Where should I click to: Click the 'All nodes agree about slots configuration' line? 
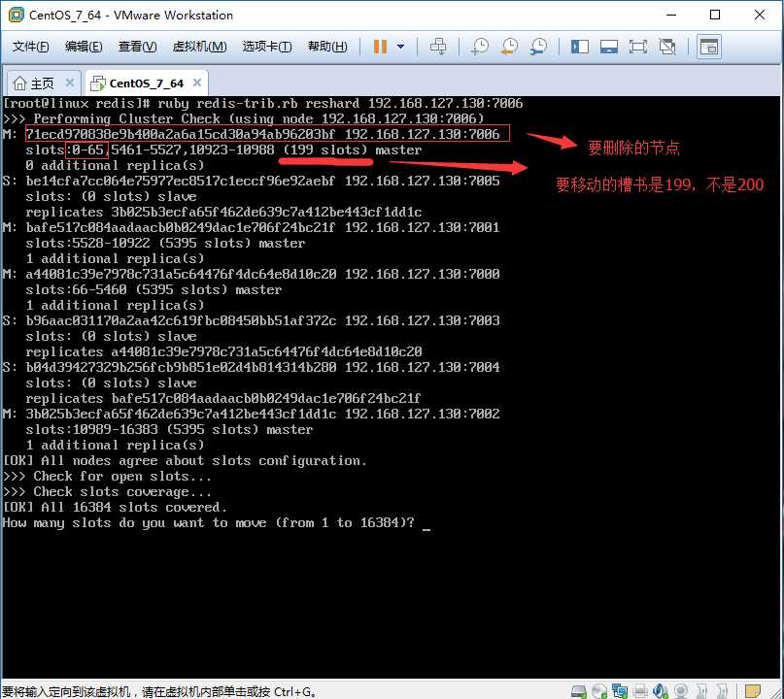(185, 461)
